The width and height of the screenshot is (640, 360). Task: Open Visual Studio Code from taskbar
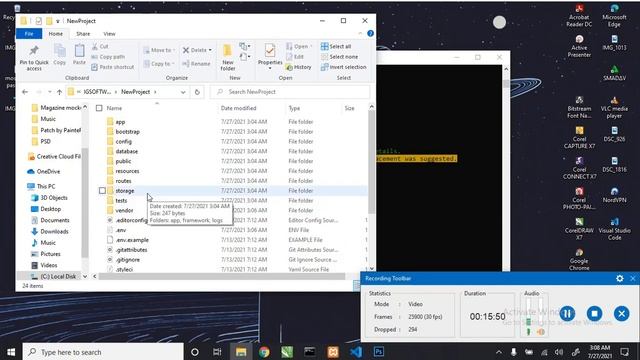click(356, 352)
